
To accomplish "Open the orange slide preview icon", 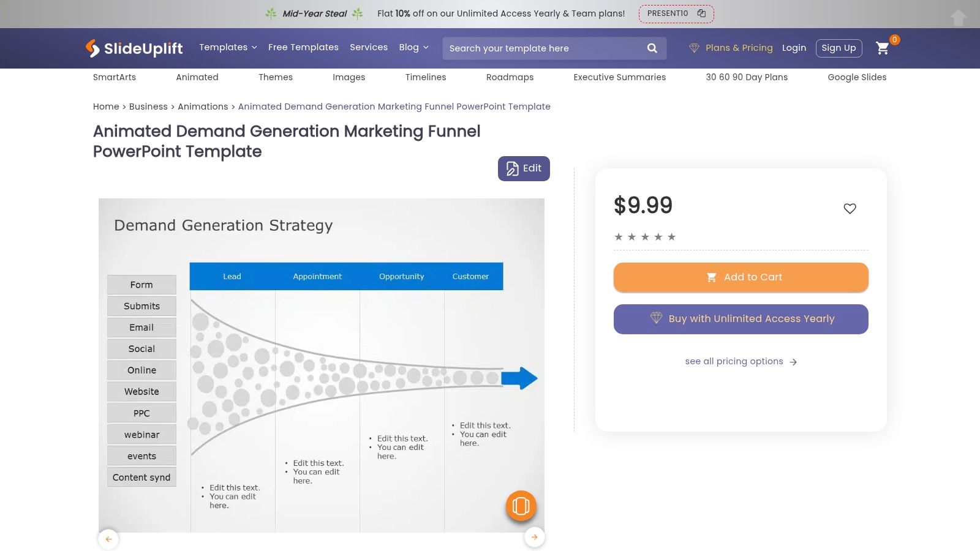I will pos(521,506).
